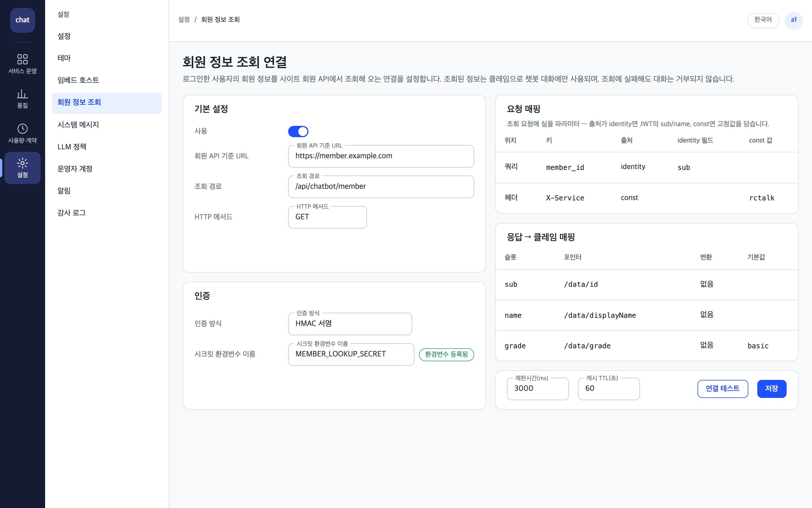The image size is (812, 508).
Task: Click the 저장 button
Action: (x=771, y=389)
